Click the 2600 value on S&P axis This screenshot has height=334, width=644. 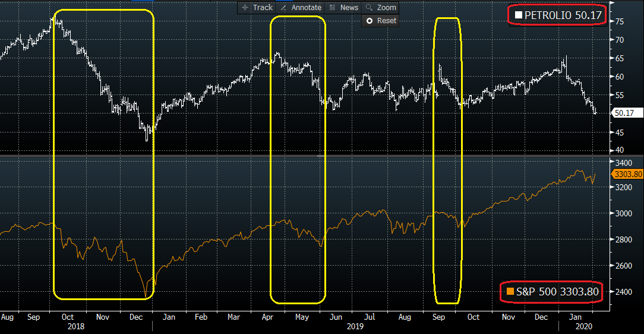[x=624, y=266]
